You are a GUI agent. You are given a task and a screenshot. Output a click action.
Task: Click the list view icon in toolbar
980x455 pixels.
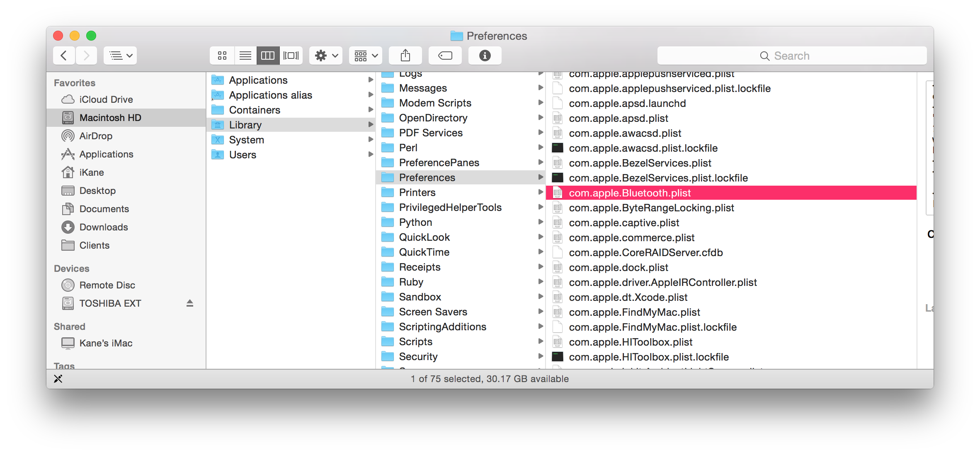tap(244, 56)
